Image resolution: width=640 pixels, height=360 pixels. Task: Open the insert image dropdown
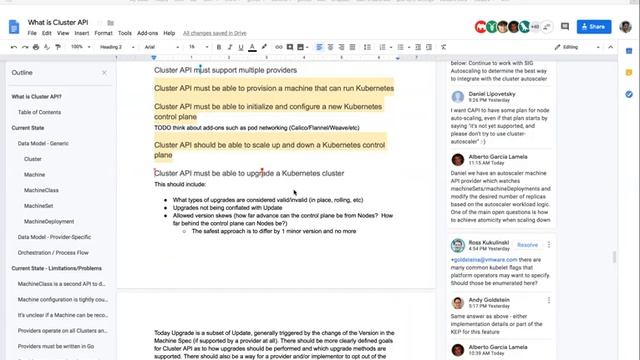tap(302, 47)
